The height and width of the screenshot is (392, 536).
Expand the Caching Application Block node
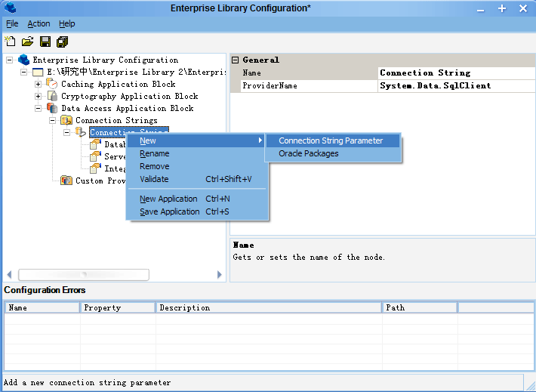click(x=38, y=84)
